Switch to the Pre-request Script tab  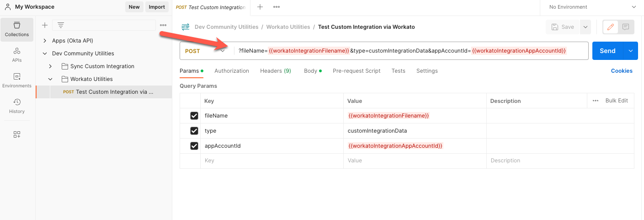coord(357,71)
